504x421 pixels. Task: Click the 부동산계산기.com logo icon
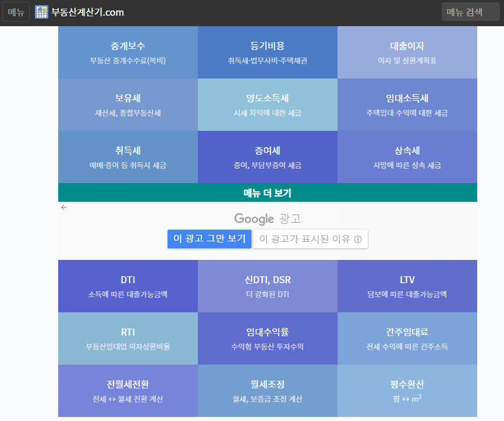pyautogui.click(x=41, y=12)
